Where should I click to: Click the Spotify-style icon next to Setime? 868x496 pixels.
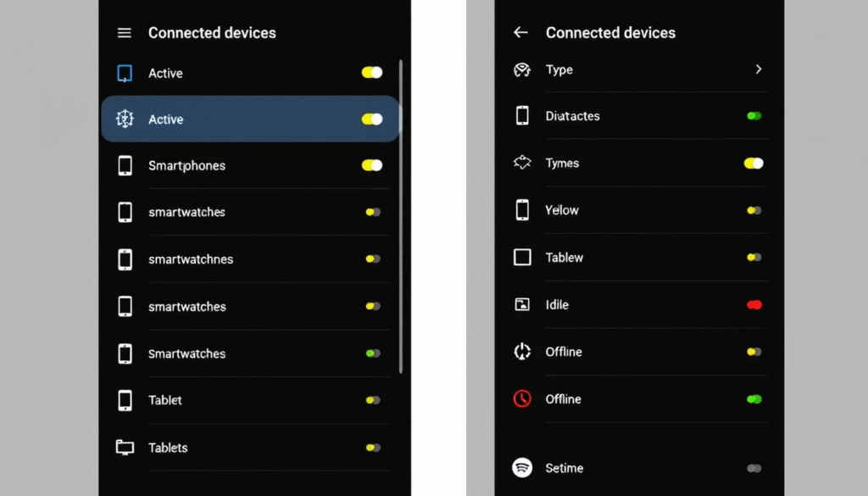click(x=522, y=468)
